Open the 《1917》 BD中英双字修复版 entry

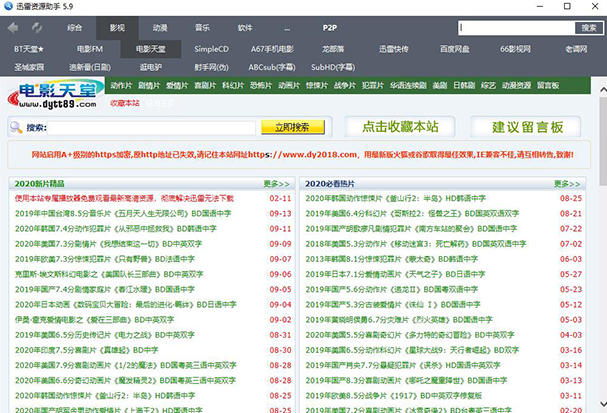point(394,396)
